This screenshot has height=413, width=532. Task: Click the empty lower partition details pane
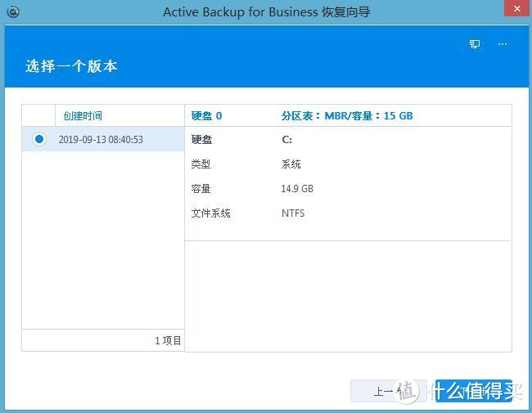pos(347,296)
